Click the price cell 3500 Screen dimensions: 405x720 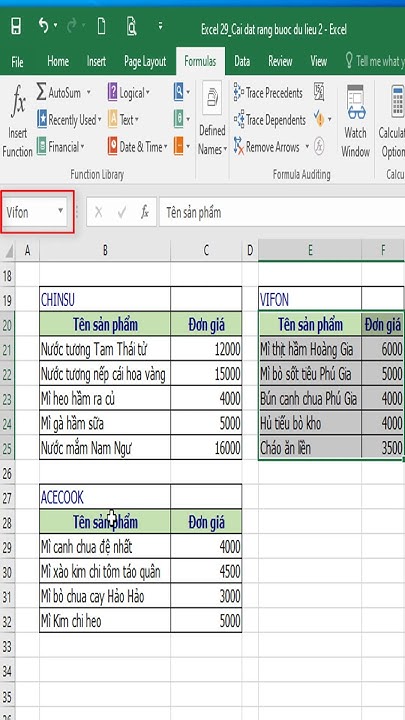(382, 448)
